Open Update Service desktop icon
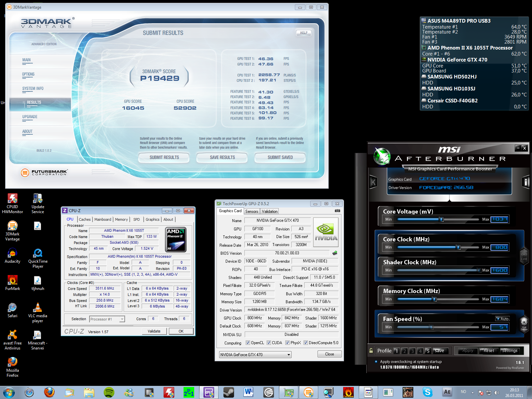 coord(38,203)
